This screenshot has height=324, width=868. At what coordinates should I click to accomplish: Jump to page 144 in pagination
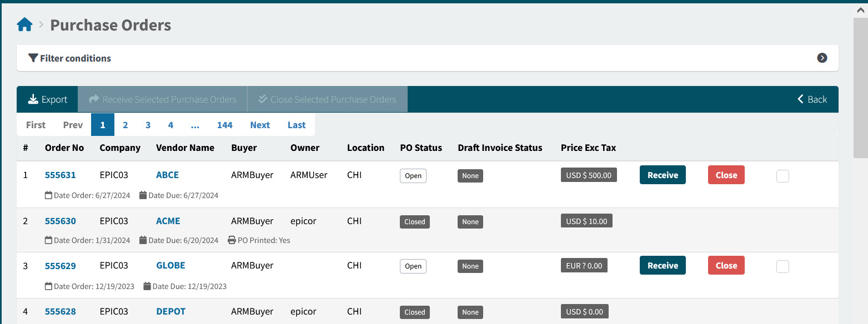pyautogui.click(x=224, y=125)
